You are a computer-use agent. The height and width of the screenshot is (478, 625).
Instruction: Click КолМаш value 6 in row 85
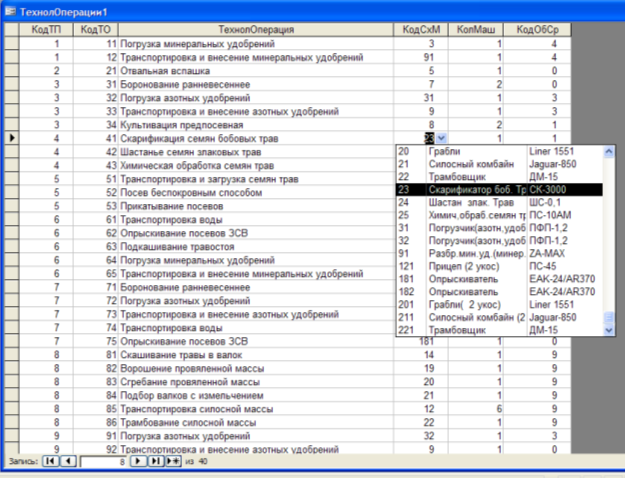(x=476, y=409)
